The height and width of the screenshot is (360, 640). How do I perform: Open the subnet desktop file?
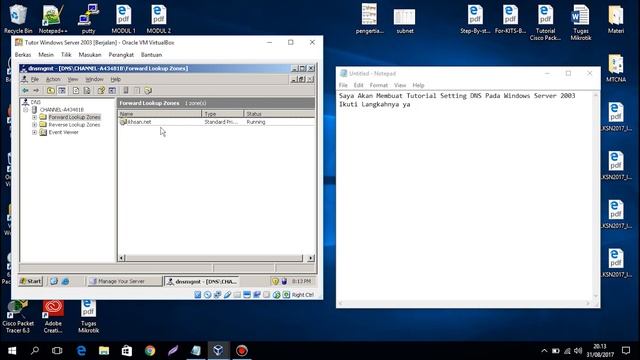[x=404, y=20]
